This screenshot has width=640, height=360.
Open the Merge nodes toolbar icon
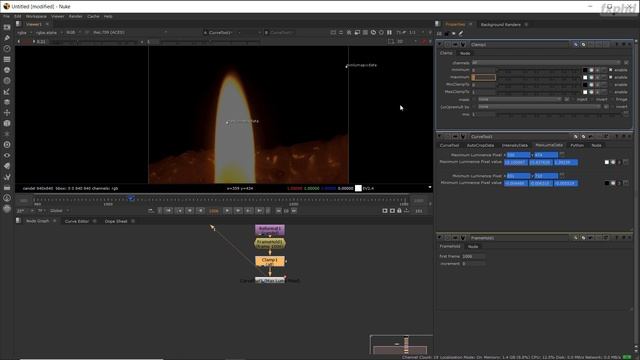7,102
